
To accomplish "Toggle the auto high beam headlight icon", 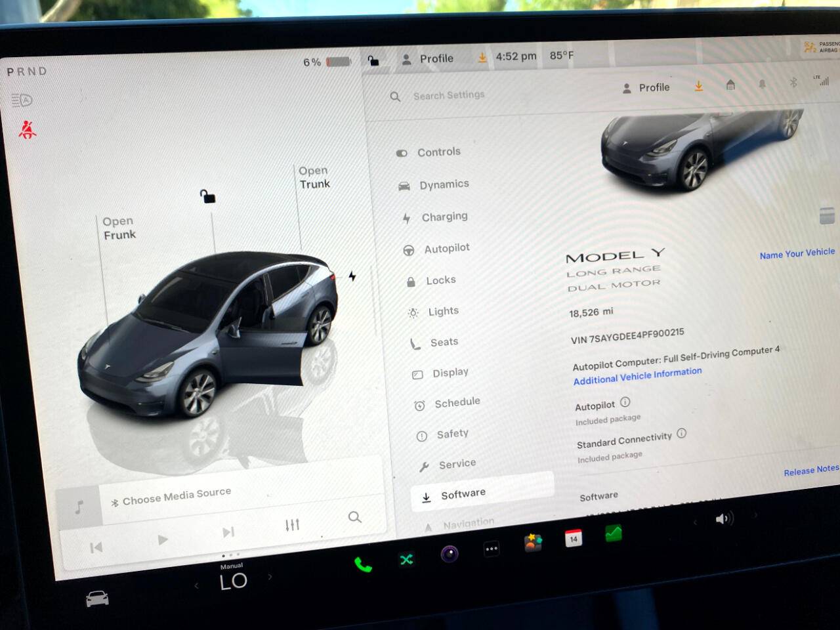I will 22,100.
